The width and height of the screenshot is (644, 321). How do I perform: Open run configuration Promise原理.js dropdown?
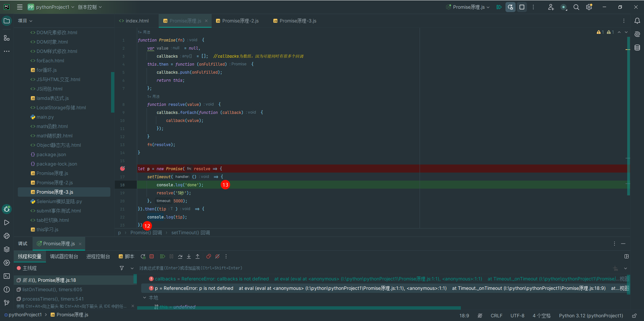pos(468,7)
